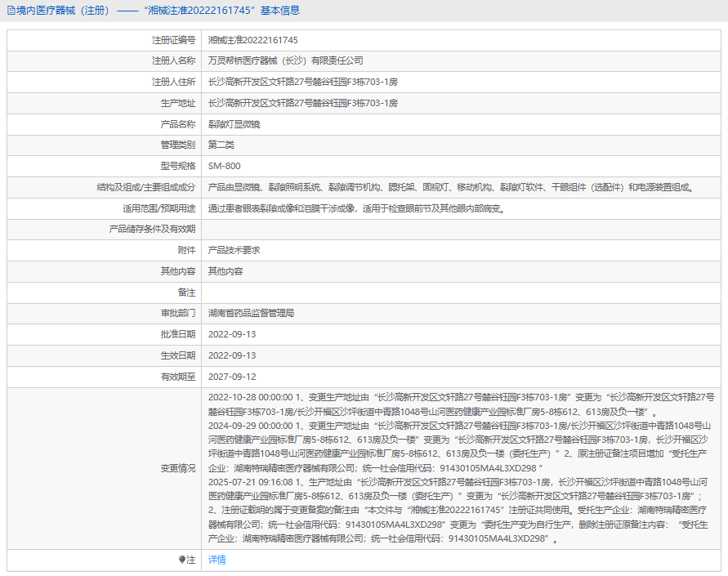Select registration number value 湘械注准20222161745
Image resolution: width=728 pixels, height=576 pixels.
(253, 40)
